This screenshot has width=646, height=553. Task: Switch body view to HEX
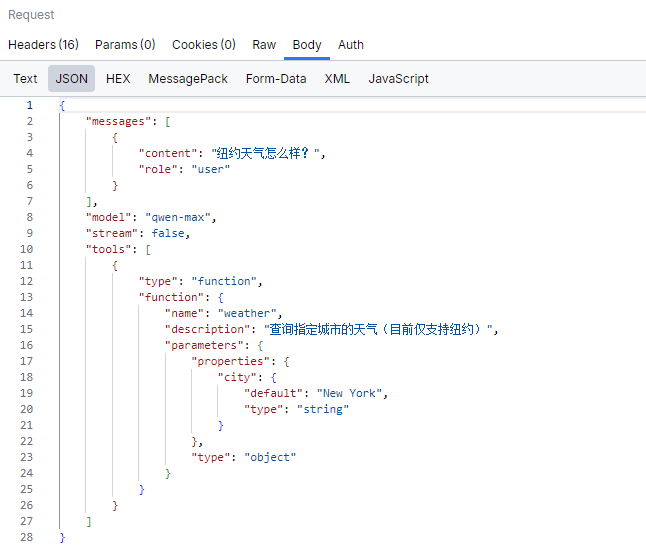pos(118,78)
